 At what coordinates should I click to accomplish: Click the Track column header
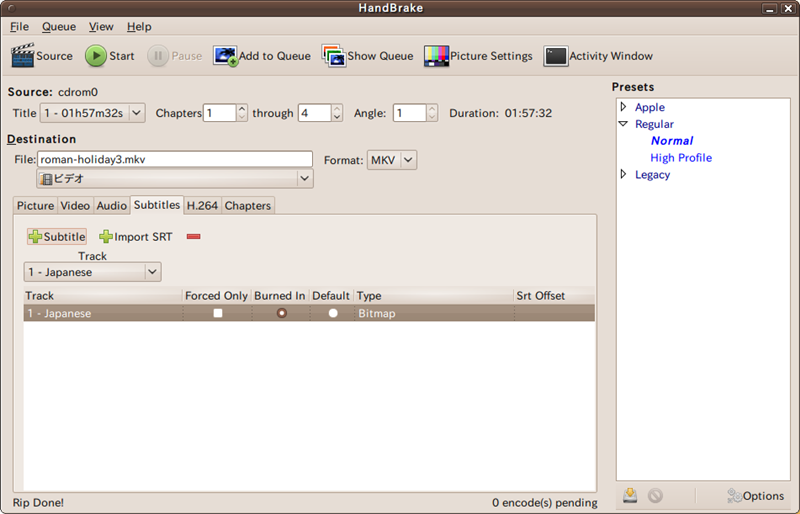click(103, 296)
